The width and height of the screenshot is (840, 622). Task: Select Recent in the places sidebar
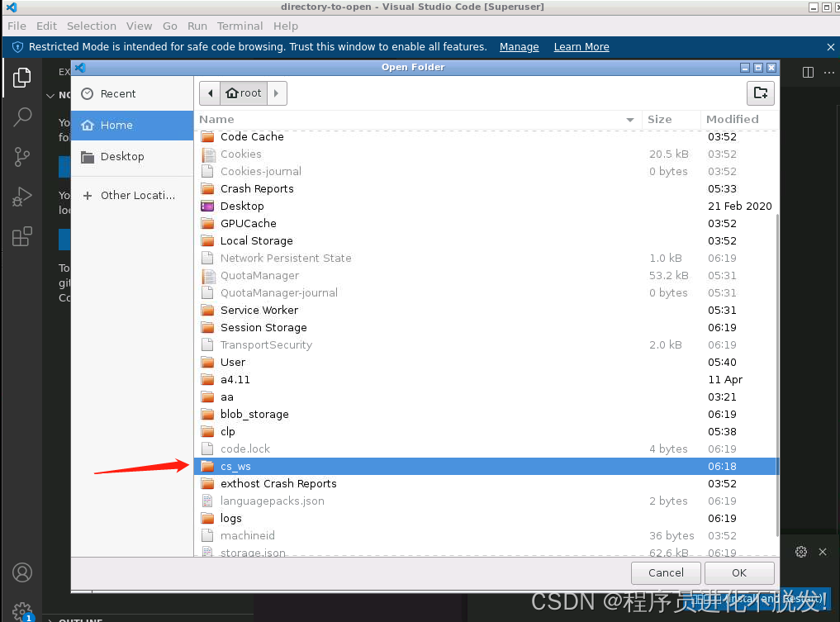coord(132,94)
